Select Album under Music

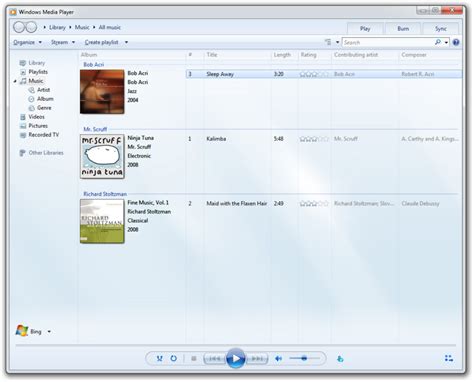tap(45, 99)
